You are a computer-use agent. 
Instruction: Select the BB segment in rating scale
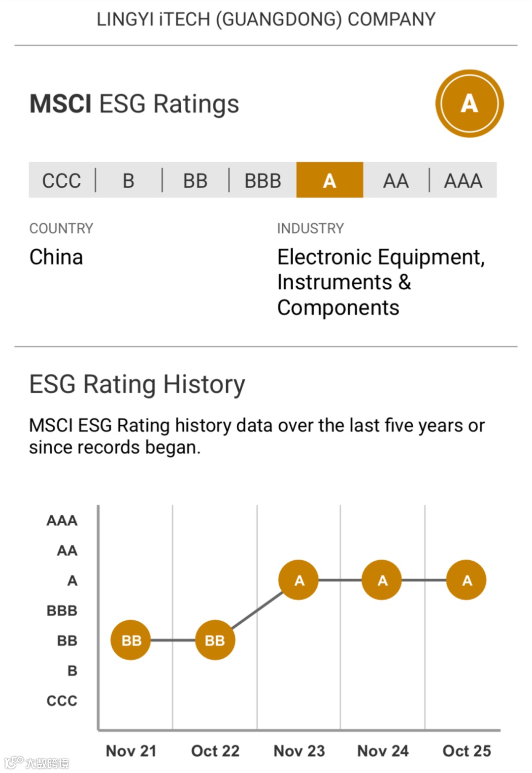click(196, 180)
